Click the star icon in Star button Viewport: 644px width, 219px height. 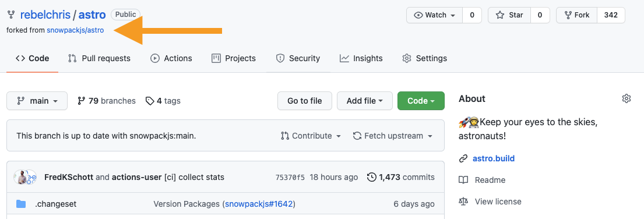500,15
